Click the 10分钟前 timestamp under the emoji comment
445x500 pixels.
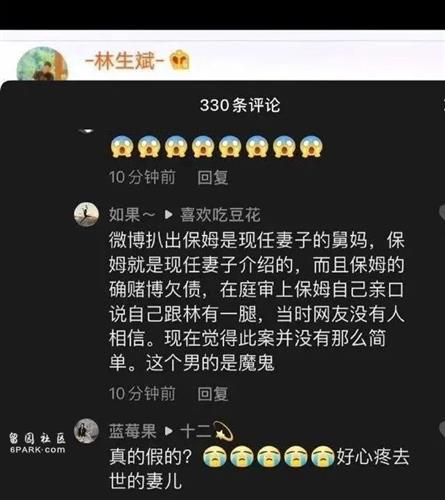pos(142,177)
